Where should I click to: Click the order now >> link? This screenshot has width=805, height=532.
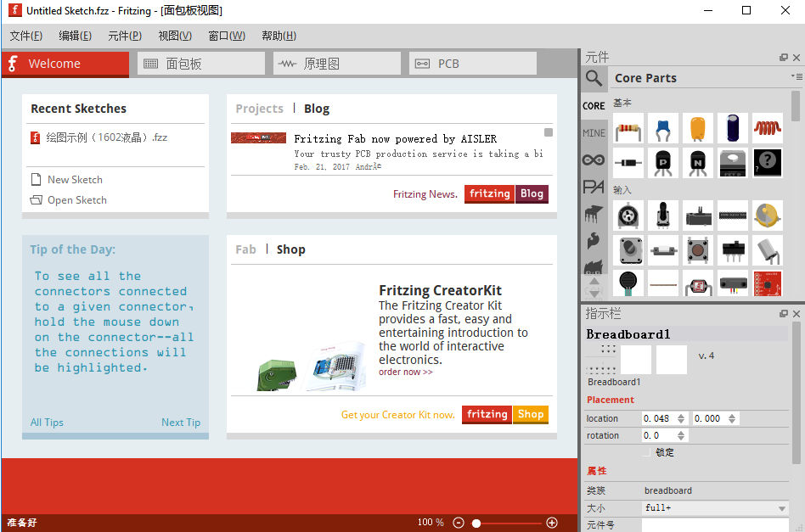click(x=406, y=372)
